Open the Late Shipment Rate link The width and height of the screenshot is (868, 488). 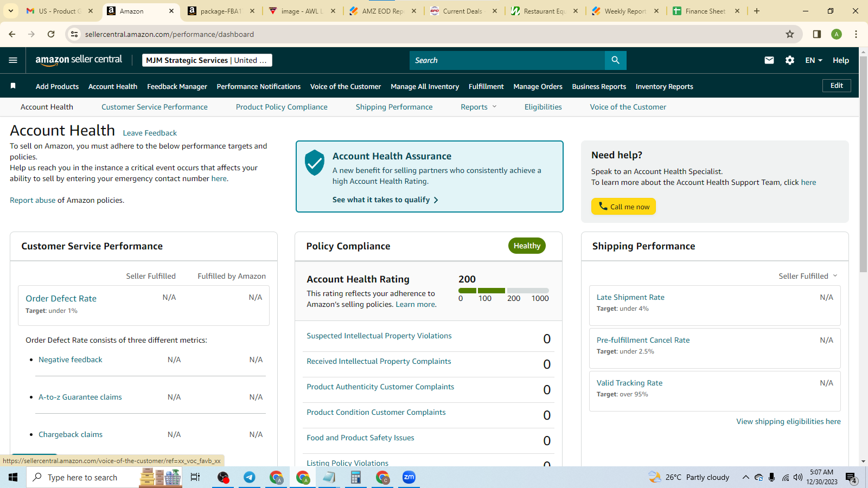(630, 297)
